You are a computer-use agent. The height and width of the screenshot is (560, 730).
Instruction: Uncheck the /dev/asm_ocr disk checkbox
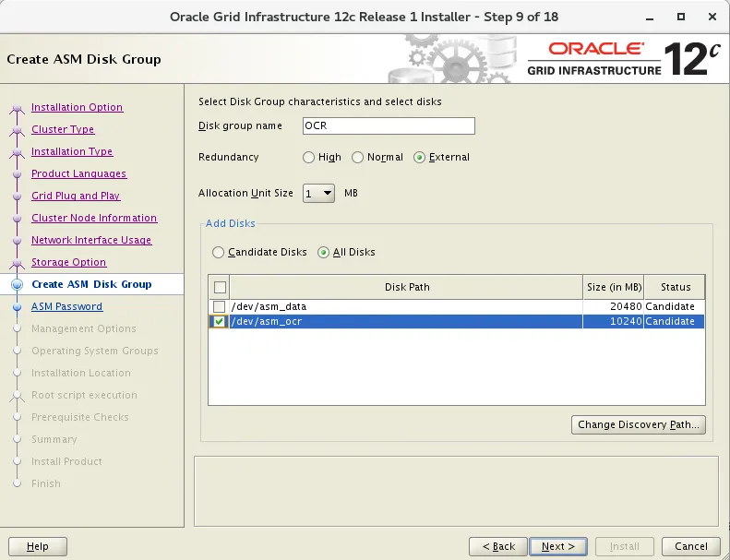219,321
